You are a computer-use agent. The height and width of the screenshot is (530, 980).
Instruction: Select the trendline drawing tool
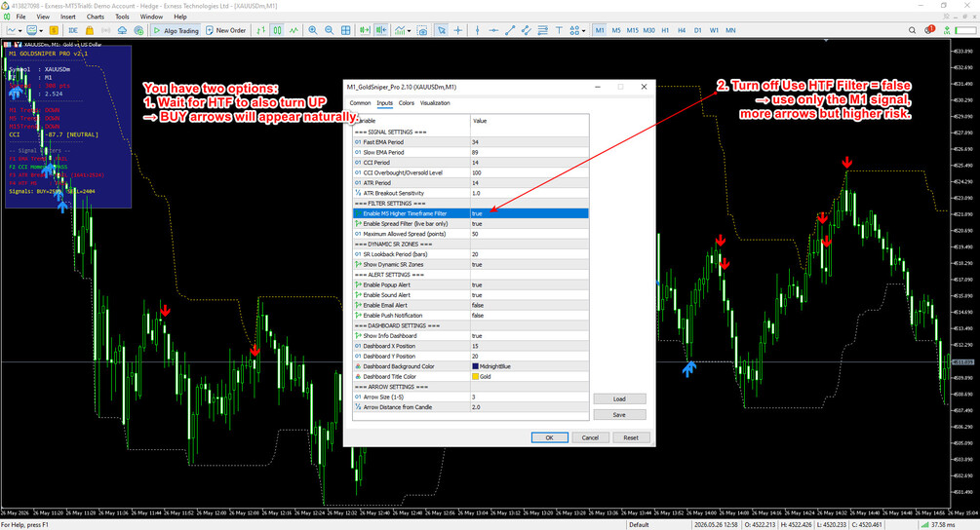pyautogui.click(x=510, y=30)
